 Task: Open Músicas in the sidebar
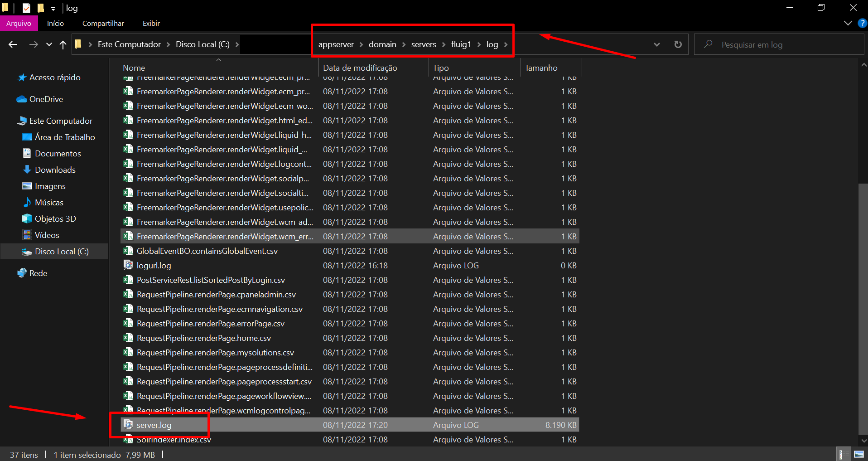coord(49,203)
